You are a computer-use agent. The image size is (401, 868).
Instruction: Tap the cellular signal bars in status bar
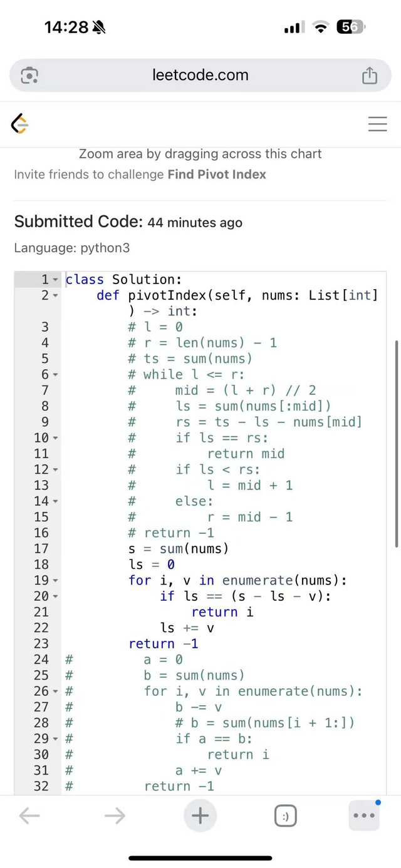click(294, 27)
